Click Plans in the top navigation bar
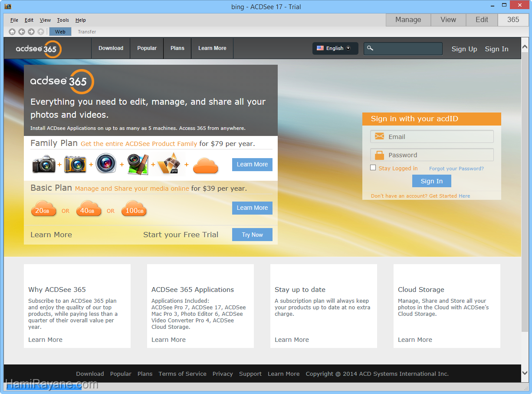This screenshot has height=394, width=532. pyautogui.click(x=177, y=48)
